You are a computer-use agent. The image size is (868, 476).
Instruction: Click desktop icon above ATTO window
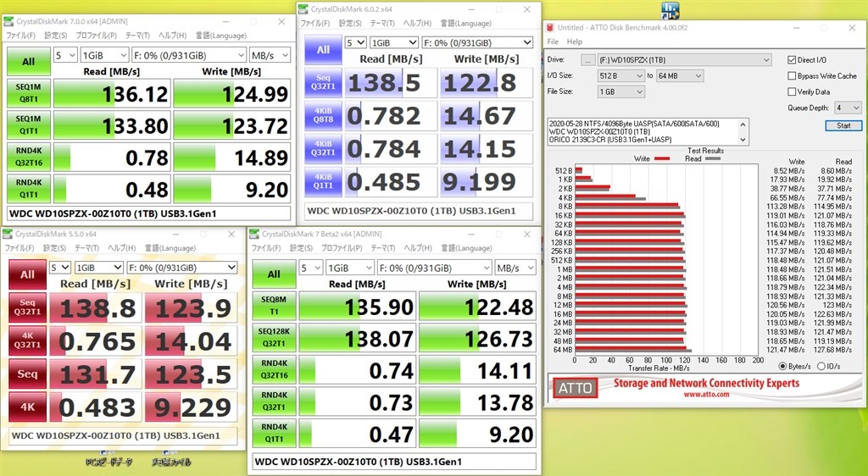(670, 9)
